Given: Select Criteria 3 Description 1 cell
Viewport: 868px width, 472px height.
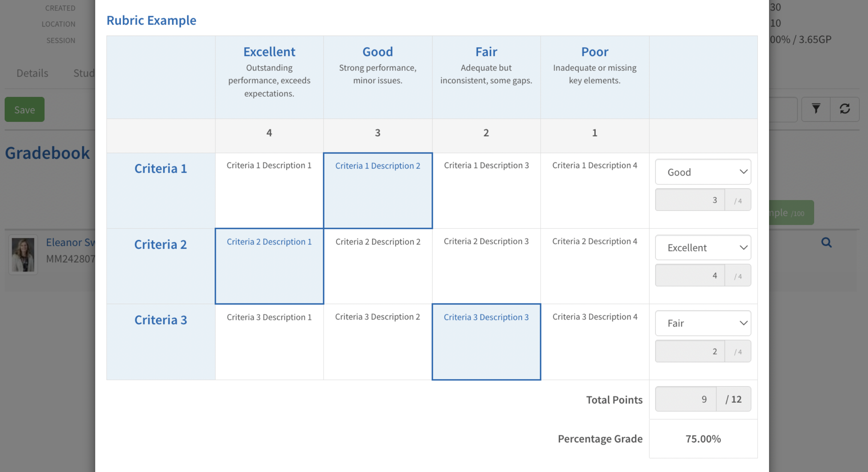Looking at the screenshot, I should pos(269,342).
